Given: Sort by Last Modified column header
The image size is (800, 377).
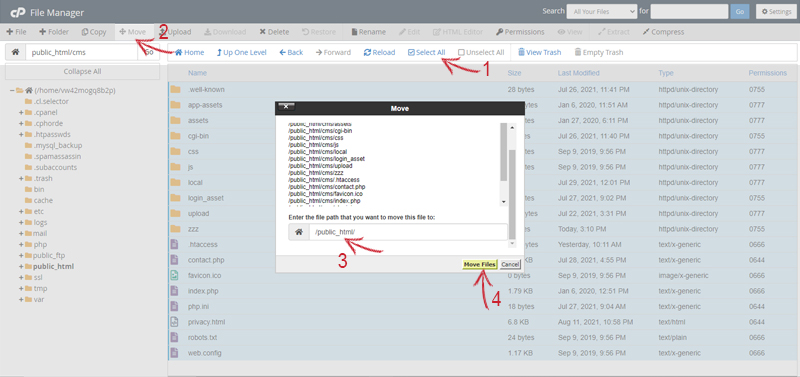Looking at the screenshot, I should coord(579,73).
